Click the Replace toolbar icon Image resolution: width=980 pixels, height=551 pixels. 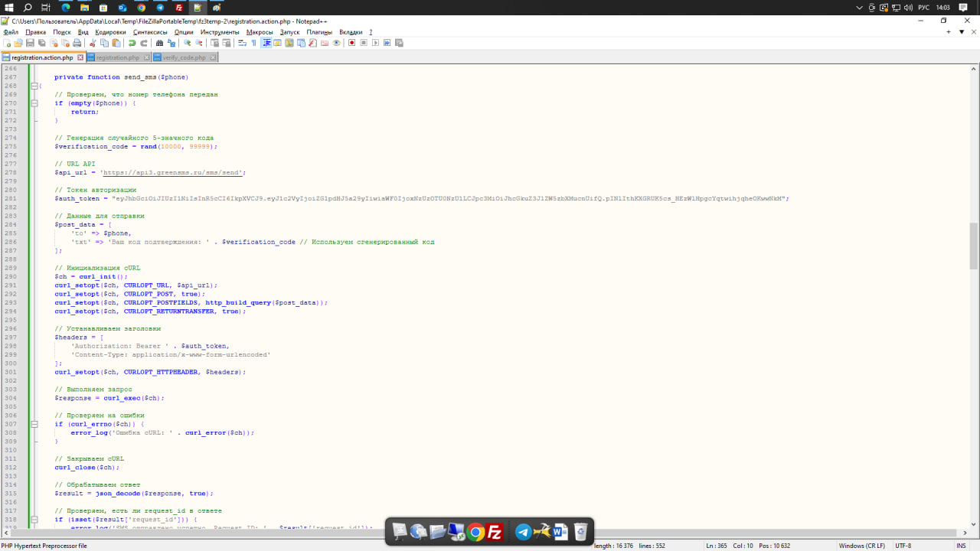point(171,43)
